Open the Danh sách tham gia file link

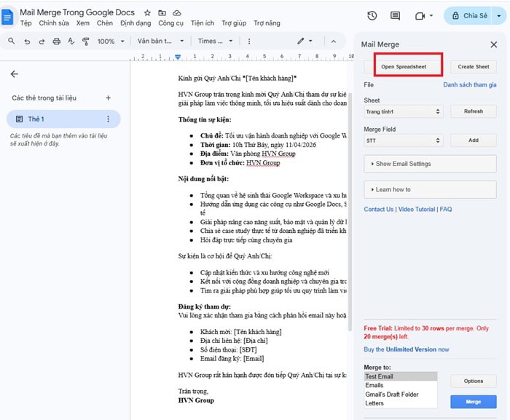point(470,85)
